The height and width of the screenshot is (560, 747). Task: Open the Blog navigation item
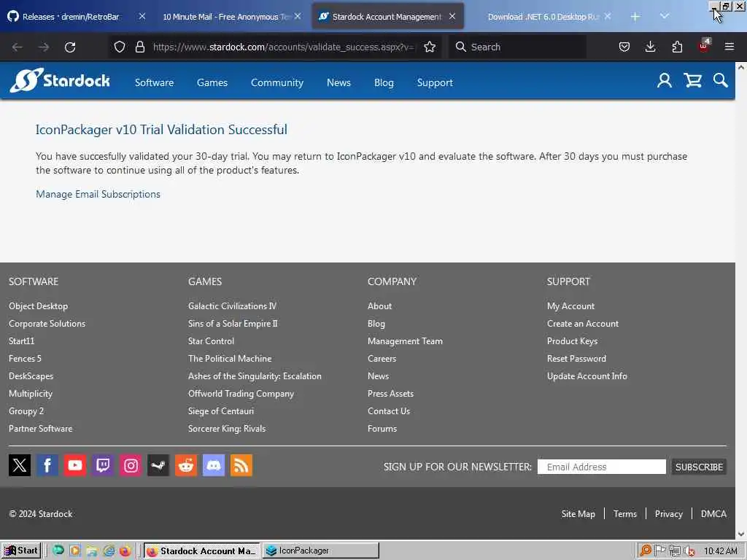384,82
